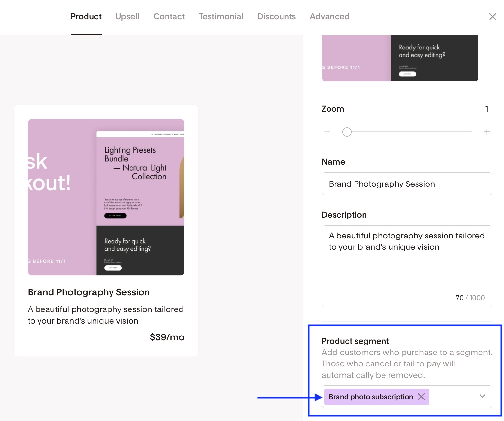Switch to the Contact tab

pos(169,17)
